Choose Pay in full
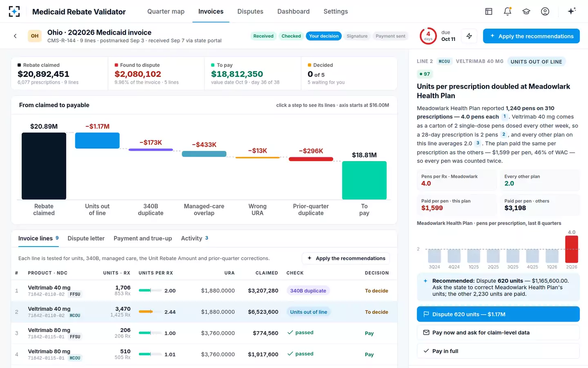The width and height of the screenshot is (588, 368). coord(498,351)
